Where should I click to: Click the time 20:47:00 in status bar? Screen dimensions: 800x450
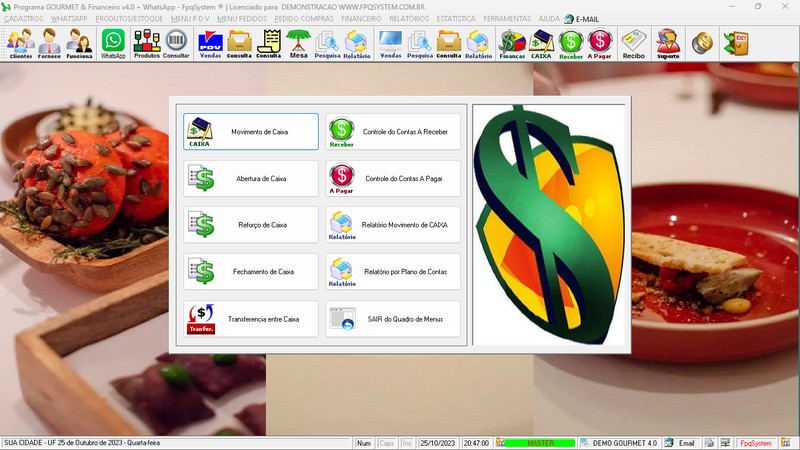coord(476,443)
